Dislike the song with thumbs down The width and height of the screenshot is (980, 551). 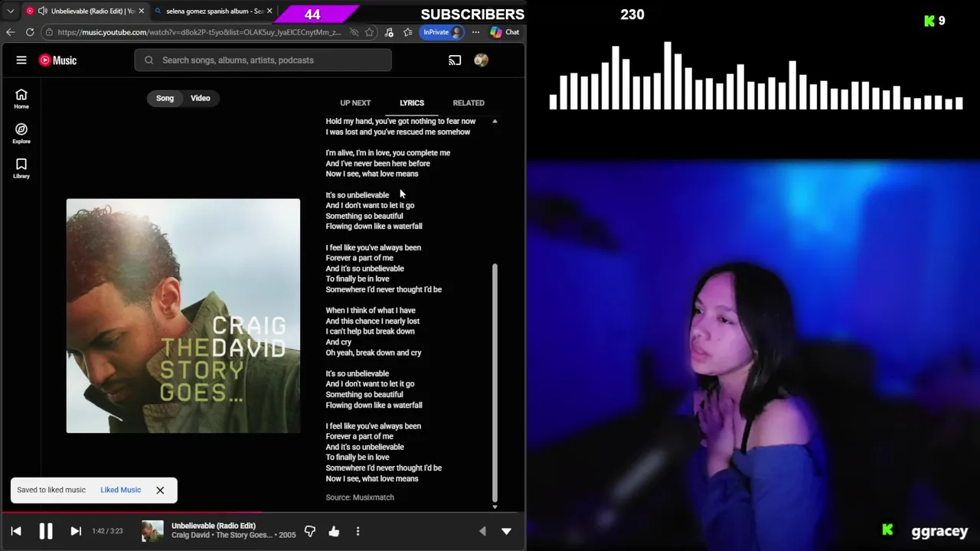[310, 531]
